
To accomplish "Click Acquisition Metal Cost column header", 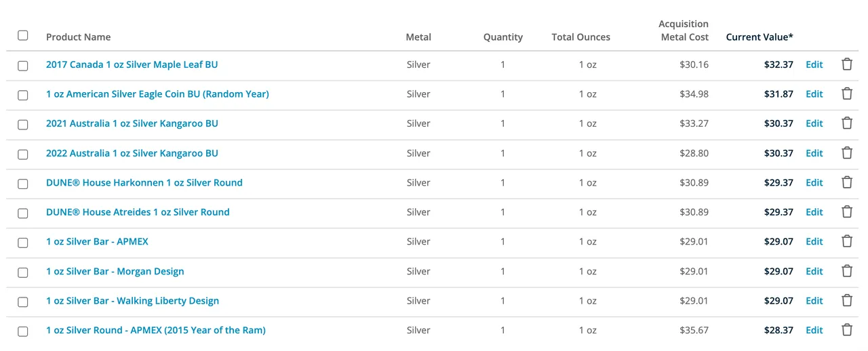I will point(684,30).
